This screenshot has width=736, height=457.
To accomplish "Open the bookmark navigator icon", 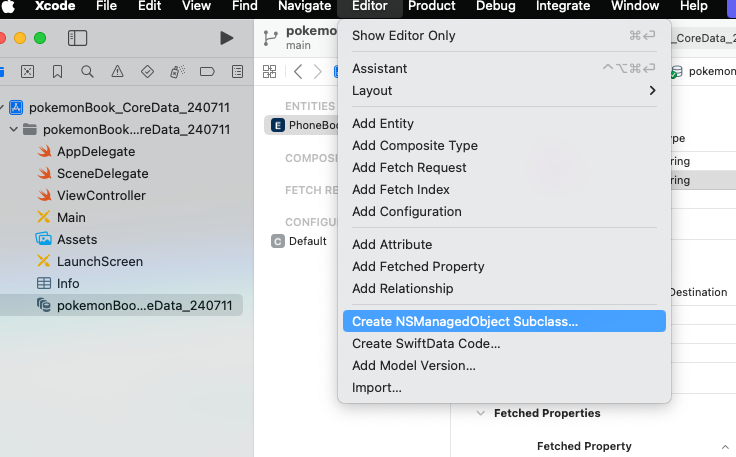I will click(x=57, y=71).
